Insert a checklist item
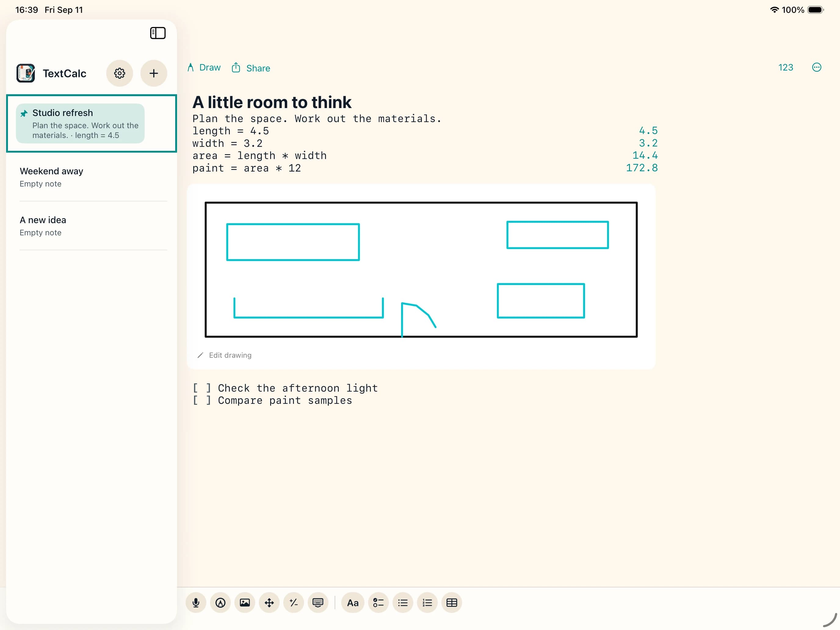Viewport: 840px width, 630px height. click(x=378, y=603)
